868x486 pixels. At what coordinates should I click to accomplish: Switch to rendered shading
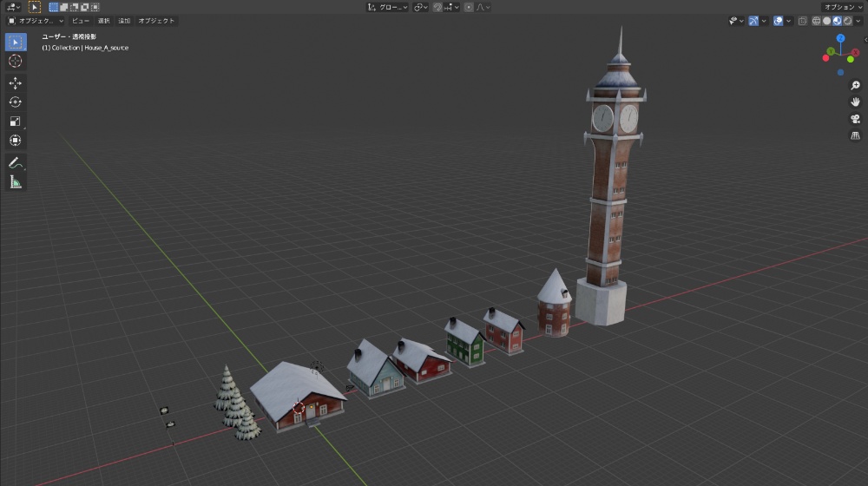click(x=847, y=21)
